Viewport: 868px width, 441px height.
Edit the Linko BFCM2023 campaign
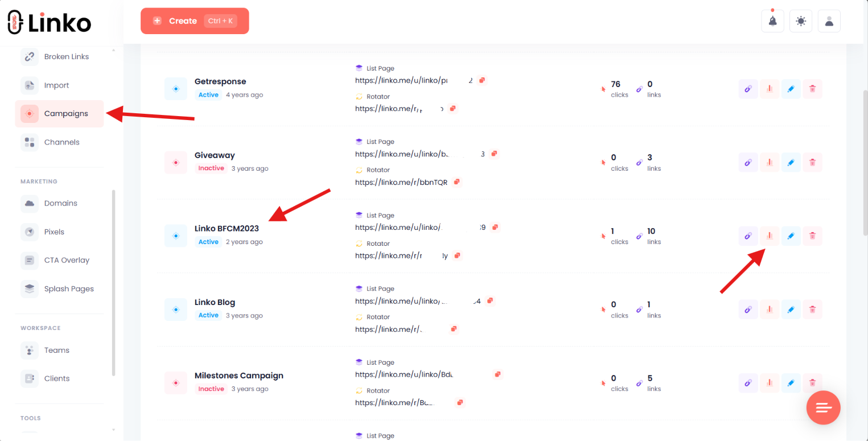click(791, 236)
